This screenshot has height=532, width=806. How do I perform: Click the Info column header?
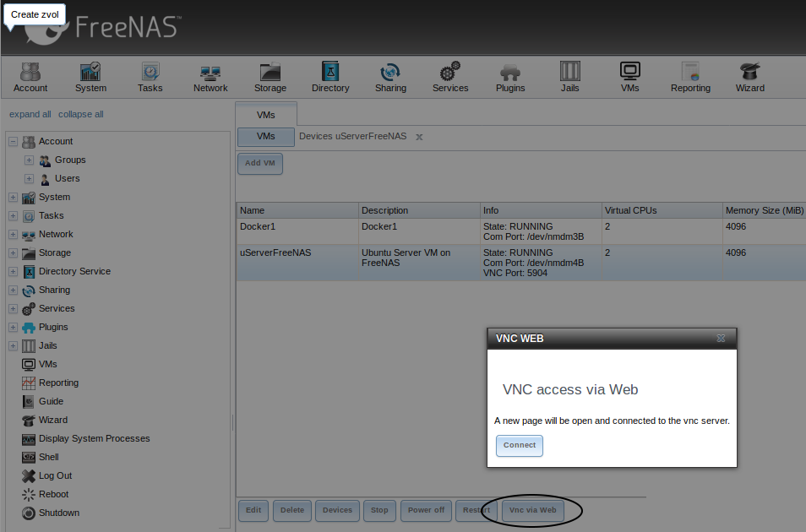click(541, 210)
